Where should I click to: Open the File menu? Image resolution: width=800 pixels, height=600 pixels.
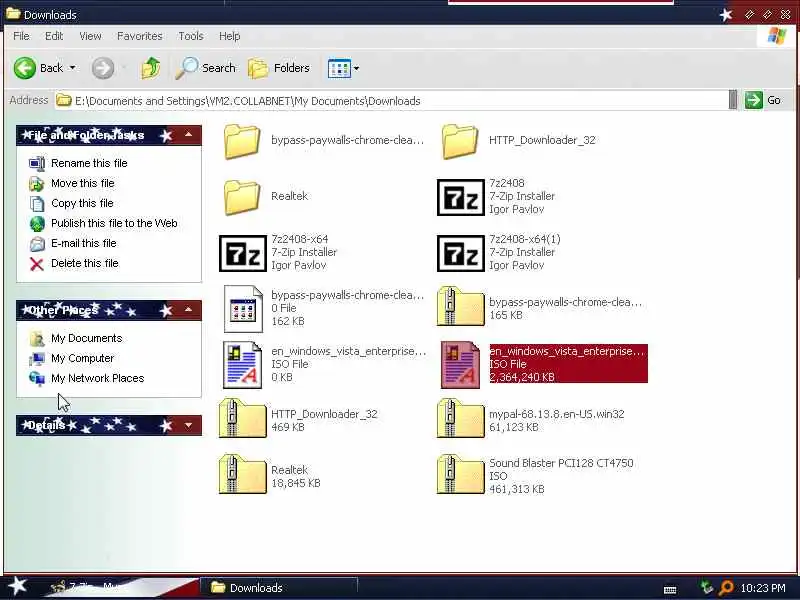tap(21, 36)
